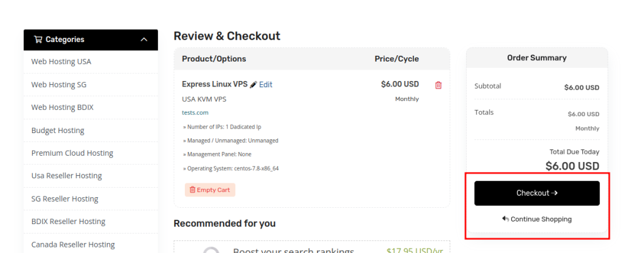Click the Continue Shopping link
The width and height of the screenshot is (644, 253).
541,219
